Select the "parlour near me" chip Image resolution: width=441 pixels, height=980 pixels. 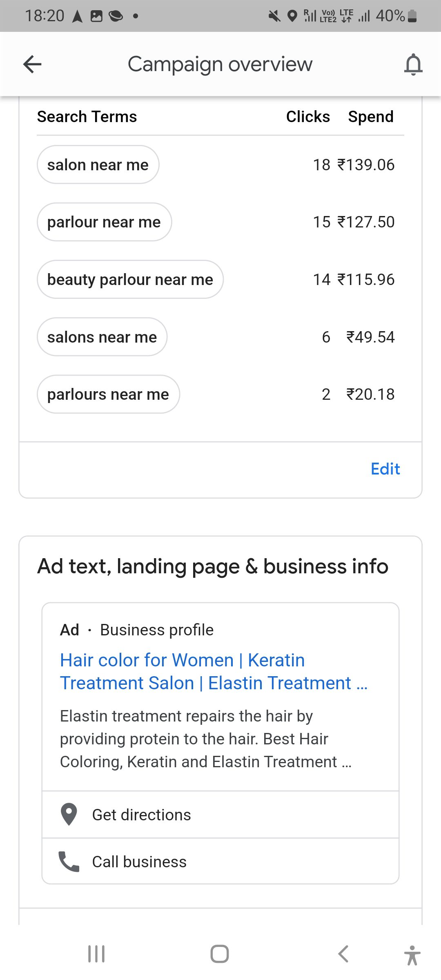104,222
